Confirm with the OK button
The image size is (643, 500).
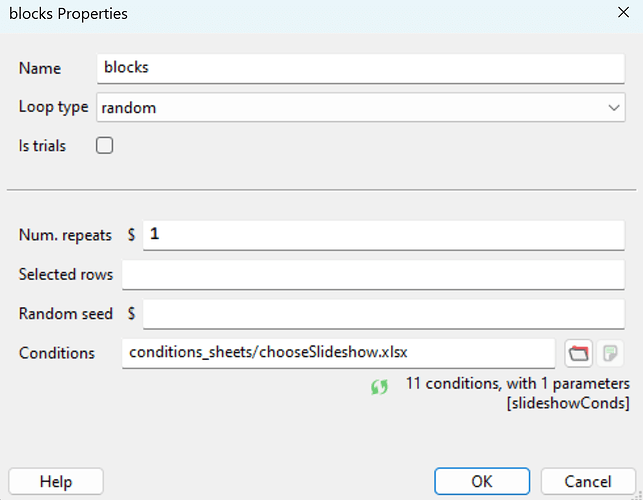[x=482, y=481]
